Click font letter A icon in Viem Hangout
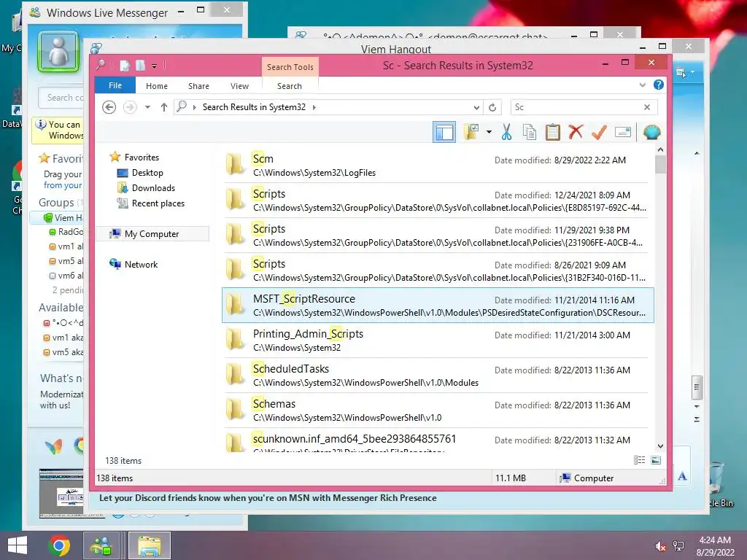 tap(682, 476)
